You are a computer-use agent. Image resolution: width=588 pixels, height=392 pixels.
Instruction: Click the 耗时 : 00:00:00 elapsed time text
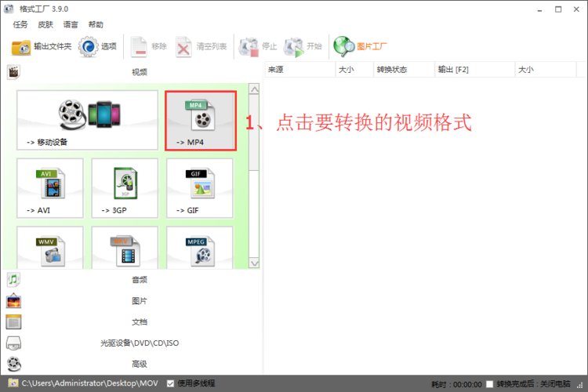456,384
